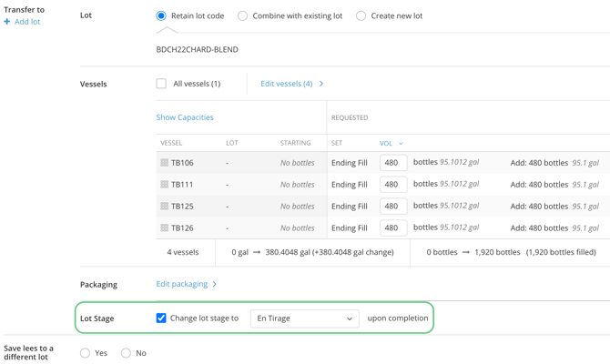Select the Combine with existing lot option
The image size is (610, 364).
[242, 16]
